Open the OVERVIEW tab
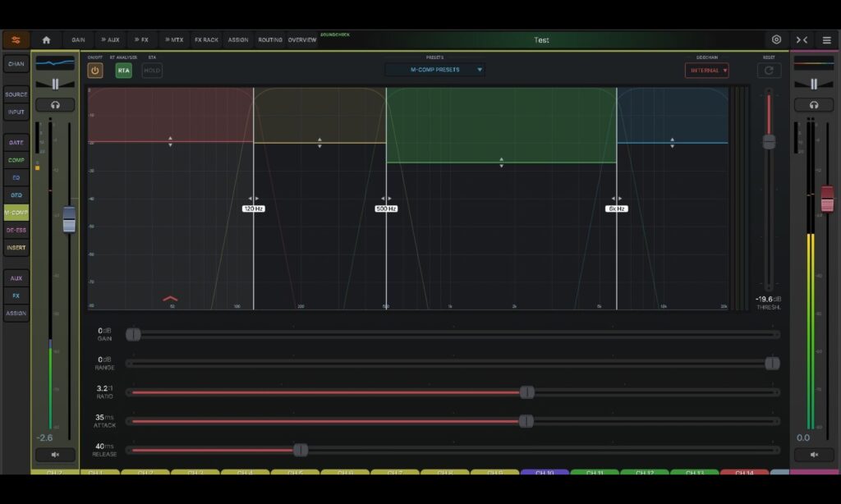Screen dimensions: 841x504 pos(302,40)
